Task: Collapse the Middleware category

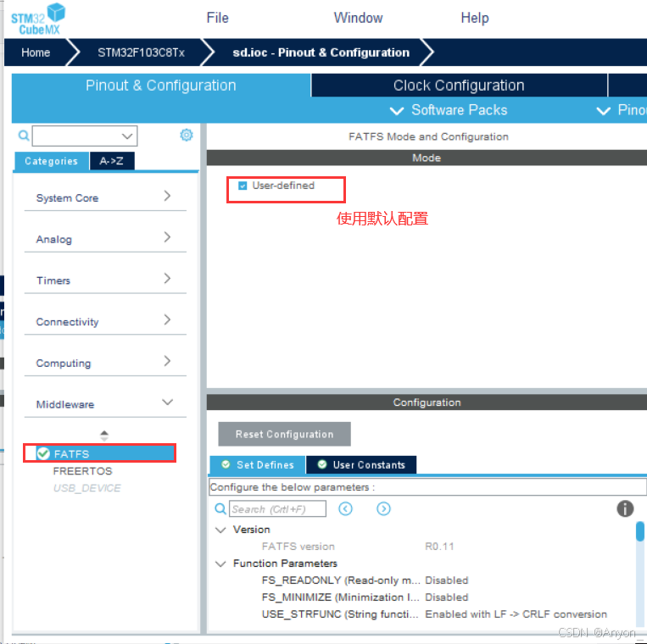Action: pyautogui.click(x=105, y=403)
